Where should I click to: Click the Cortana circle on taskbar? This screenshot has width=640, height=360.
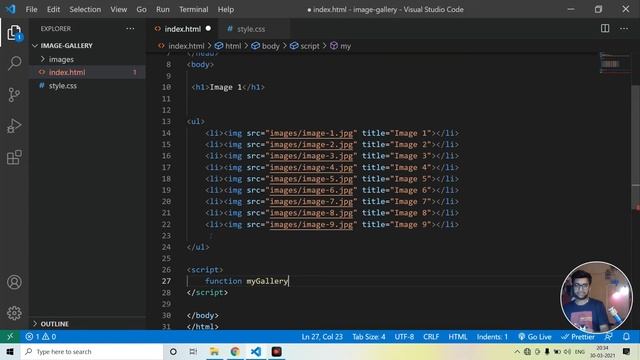pos(173,351)
